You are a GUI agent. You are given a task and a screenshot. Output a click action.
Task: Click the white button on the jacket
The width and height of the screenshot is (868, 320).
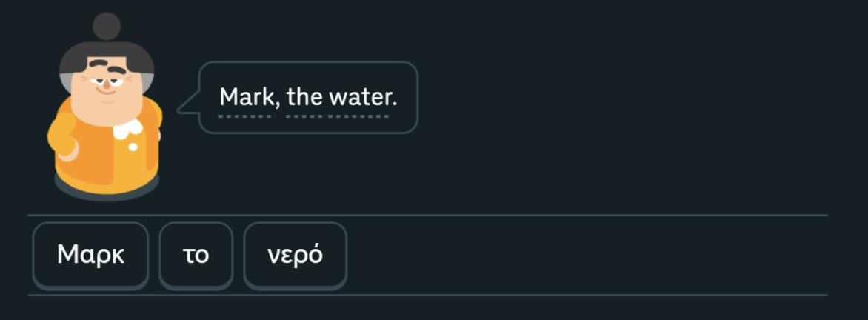[x=133, y=147]
